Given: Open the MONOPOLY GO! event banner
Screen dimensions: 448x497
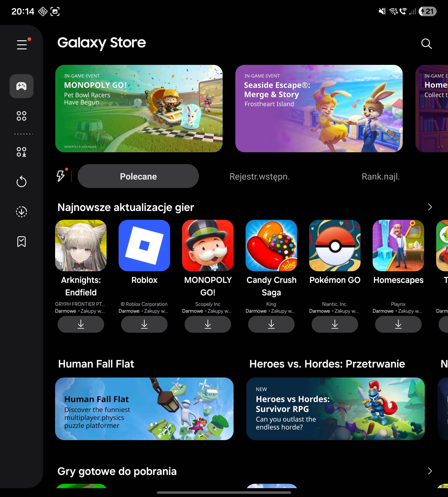Looking at the screenshot, I should (x=139, y=109).
